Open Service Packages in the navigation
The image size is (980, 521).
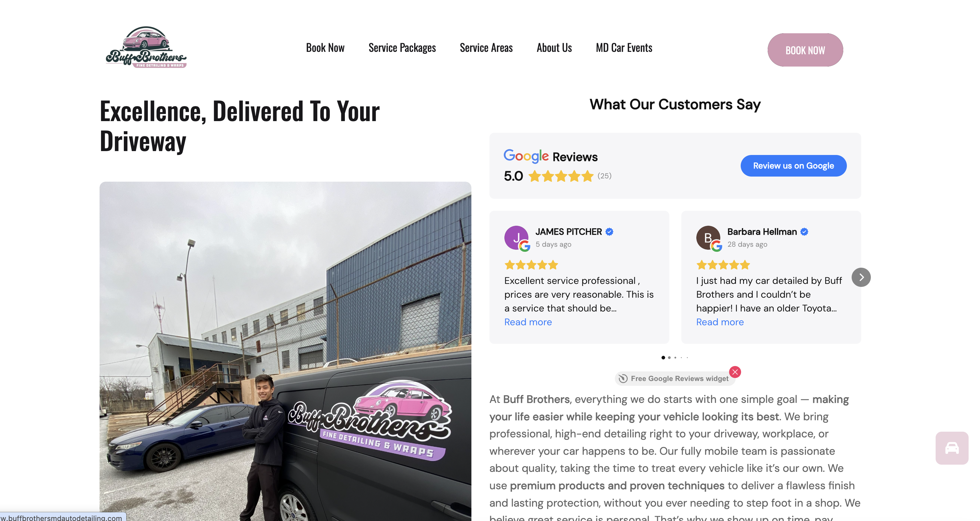[402, 48]
